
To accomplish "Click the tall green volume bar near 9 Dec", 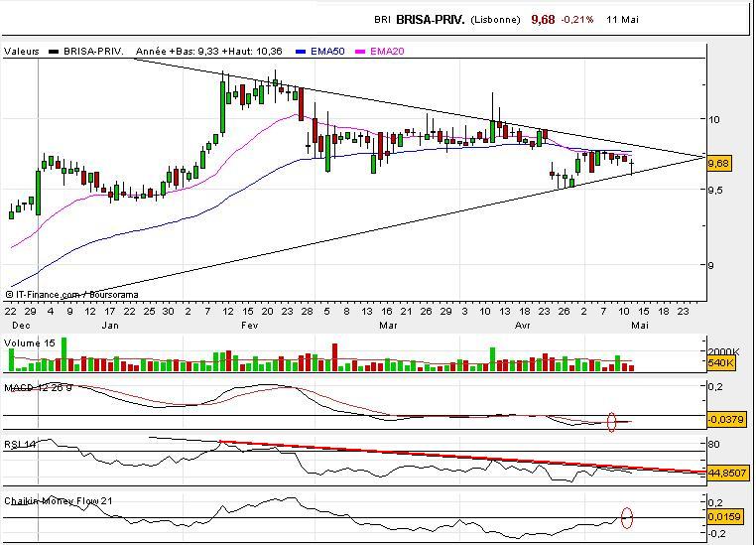I will pos(64,354).
